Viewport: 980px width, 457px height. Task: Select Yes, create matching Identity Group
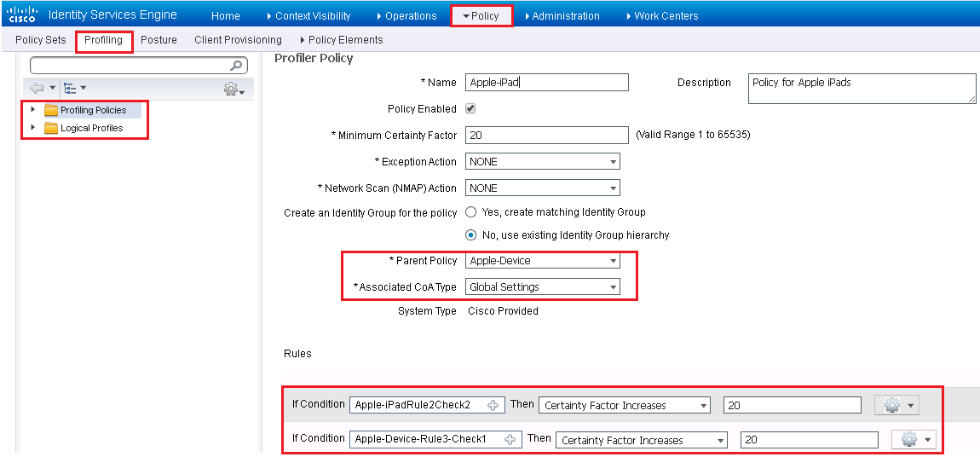point(471,212)
